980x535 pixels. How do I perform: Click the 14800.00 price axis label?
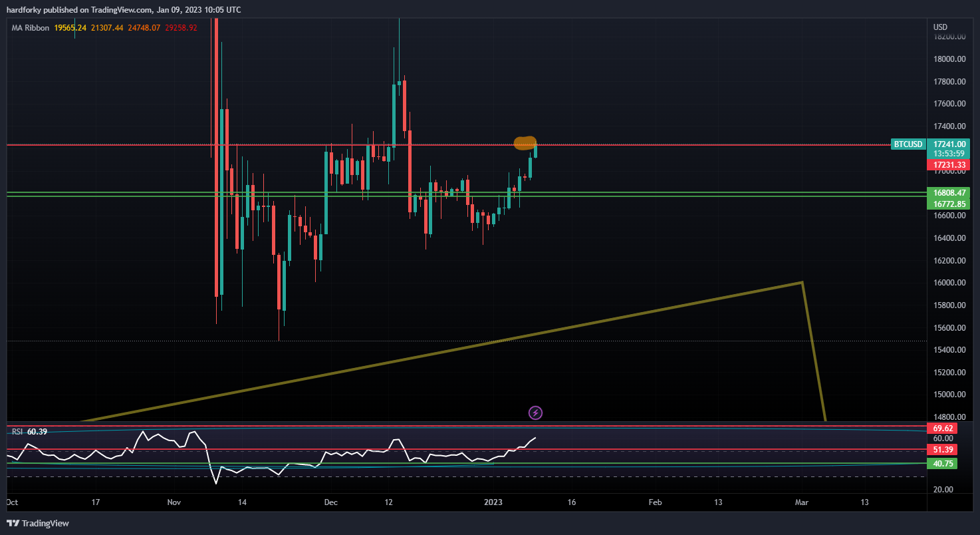point(949,417)
